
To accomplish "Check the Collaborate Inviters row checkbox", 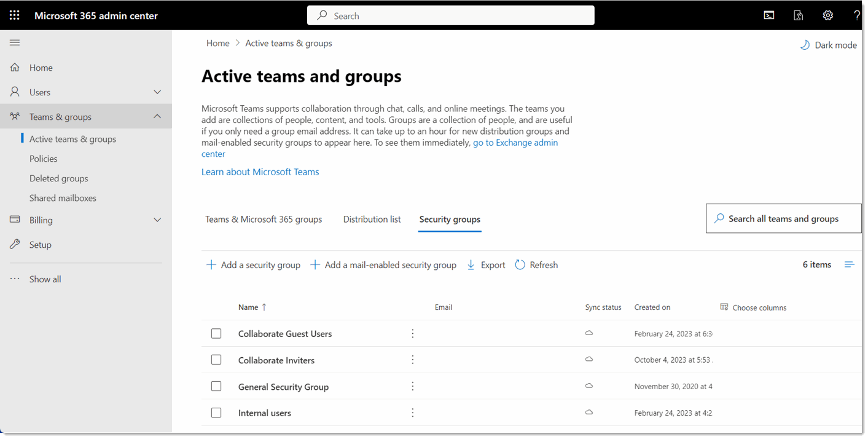I will pos(216,360).
